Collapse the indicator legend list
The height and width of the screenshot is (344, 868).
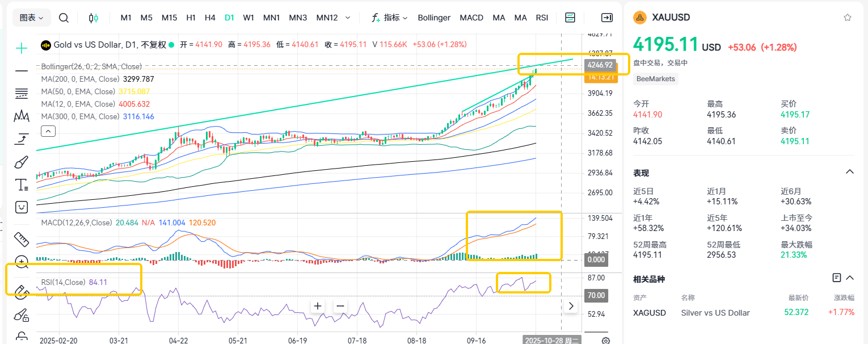point(48,132)
